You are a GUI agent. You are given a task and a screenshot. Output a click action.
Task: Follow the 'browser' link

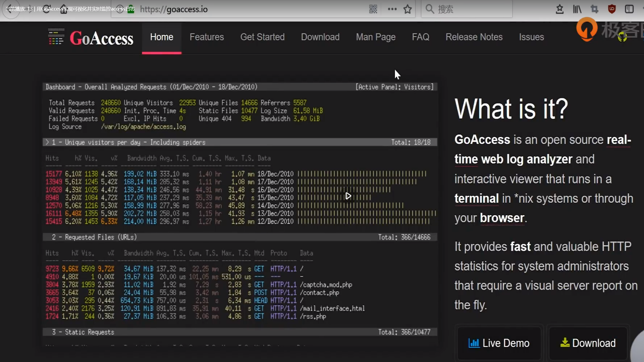tap(502, 218)
